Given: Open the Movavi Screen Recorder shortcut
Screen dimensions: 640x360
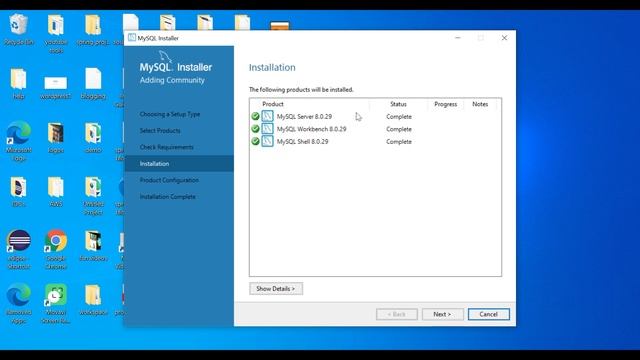Looking at the screenshot, I should (x=56, y=303).
